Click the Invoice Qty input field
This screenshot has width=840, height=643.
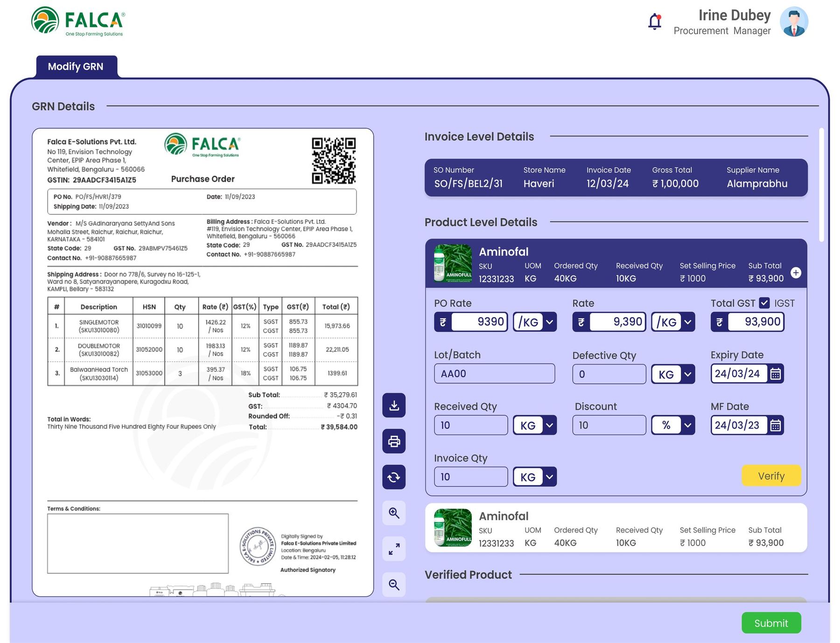(471, 477)
